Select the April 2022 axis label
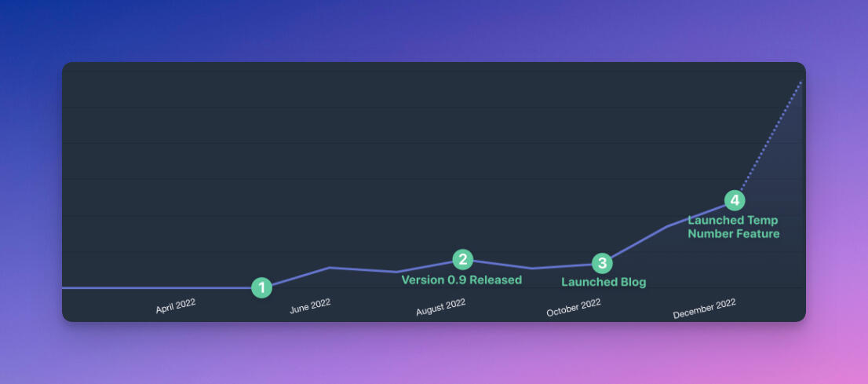Image resolution: width=868 pixels, height=384 pixels. (175, 306)
